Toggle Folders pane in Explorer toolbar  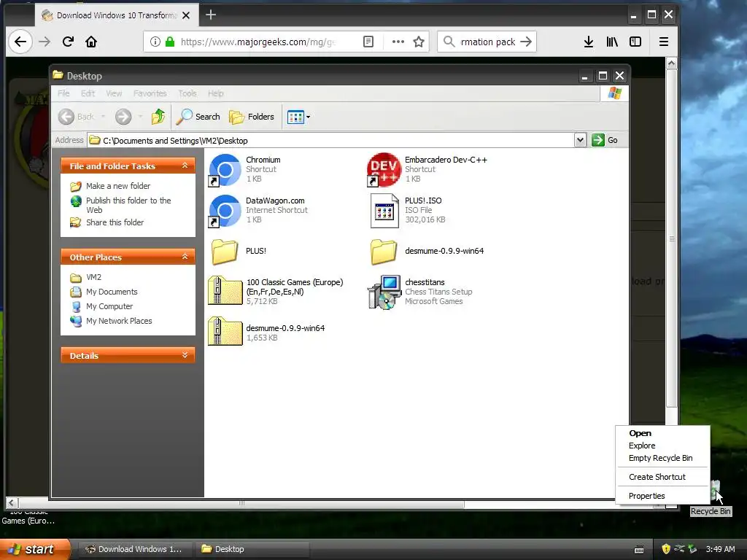pyautogui.click(x=252, y=117)
